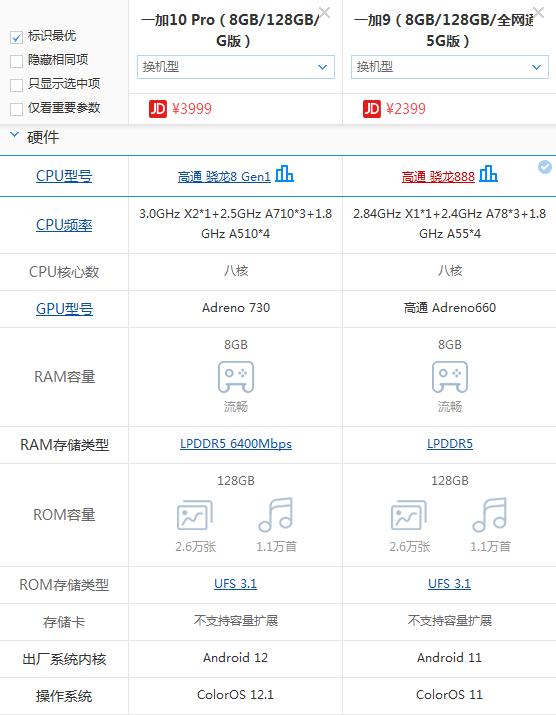The image size is (556, 715).
Task: Click the Adreno 730 cell
Action: pyautogui.click(x=236, y=308)
